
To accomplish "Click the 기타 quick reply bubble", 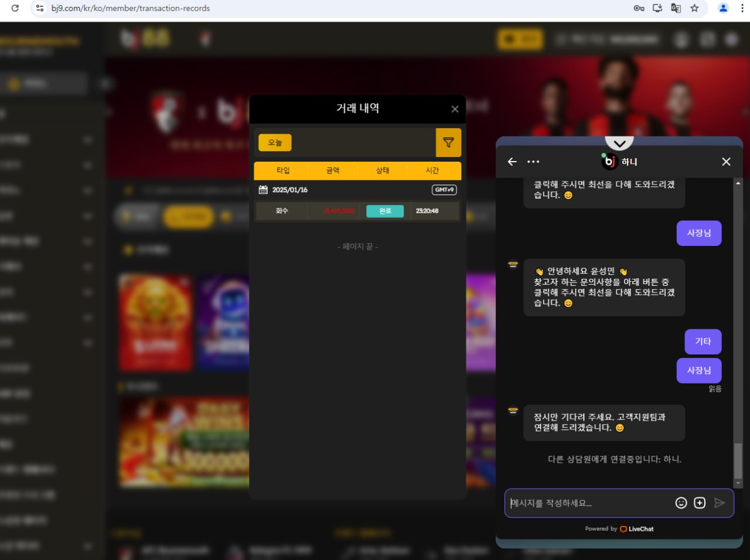I will [703, 342].
